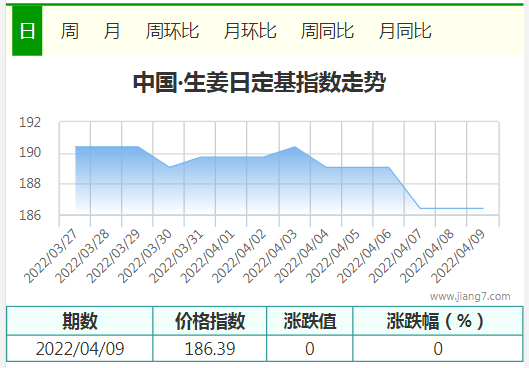Click the date cell 2022/04/09 in table
Viewport: 529px width, 368px height.
point(80,348)
